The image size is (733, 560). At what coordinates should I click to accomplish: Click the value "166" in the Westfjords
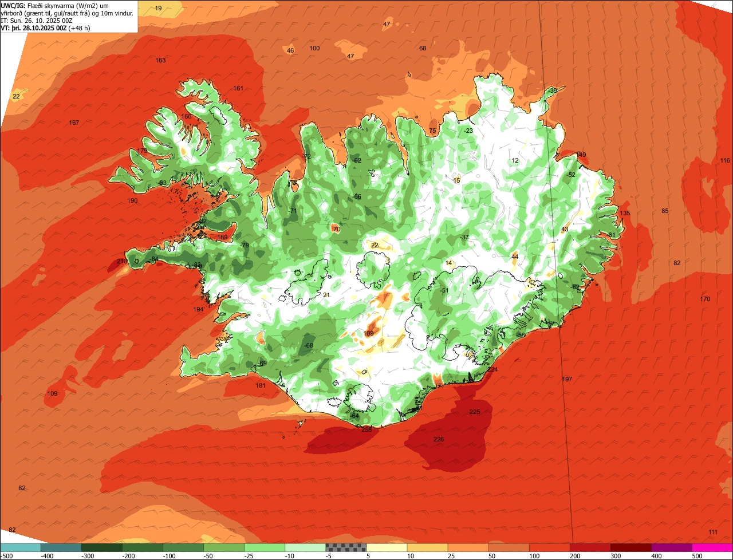[186, 116]
